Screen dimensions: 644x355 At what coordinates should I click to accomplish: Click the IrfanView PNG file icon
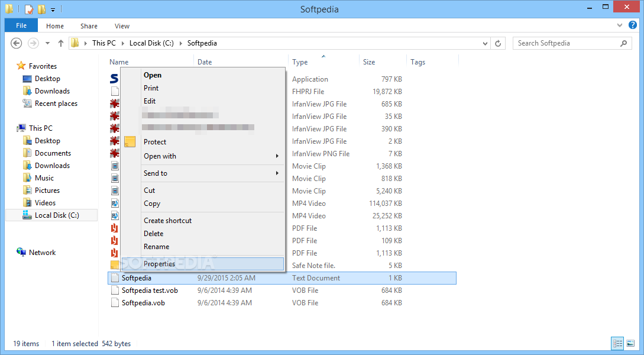pyautogui.click(x=115, y=153)
